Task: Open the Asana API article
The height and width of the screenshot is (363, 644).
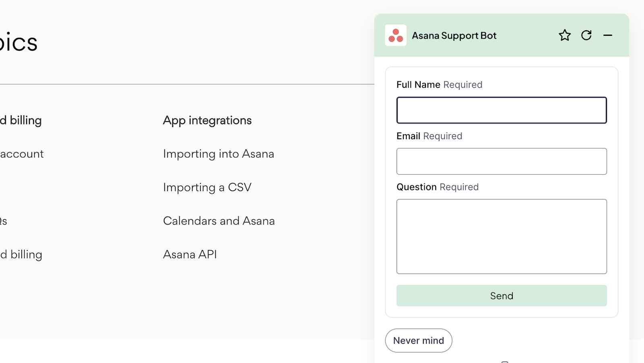Action: (x=190, y=254)
